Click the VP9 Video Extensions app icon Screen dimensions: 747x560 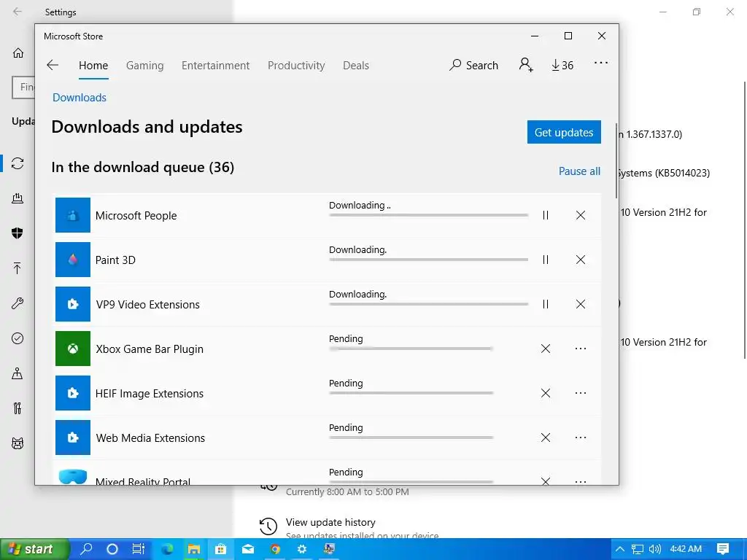73,304
